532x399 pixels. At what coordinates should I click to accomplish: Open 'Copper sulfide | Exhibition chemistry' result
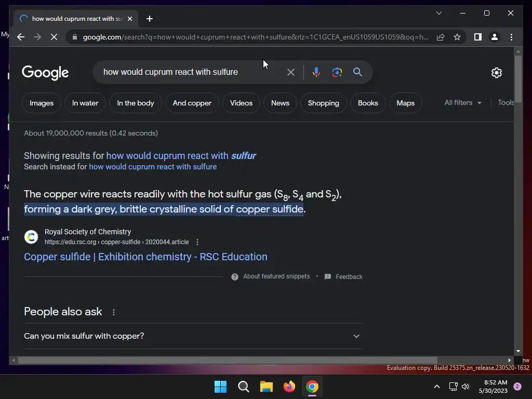[145, 257]
